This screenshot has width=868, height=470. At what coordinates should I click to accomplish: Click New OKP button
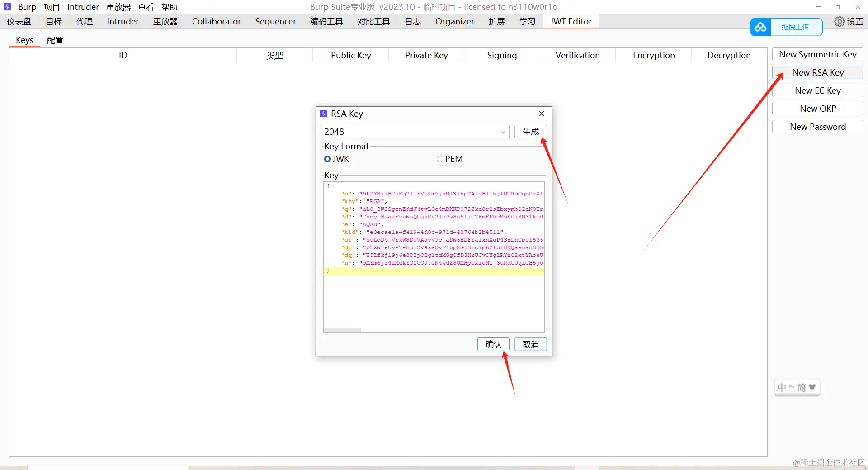818,109
